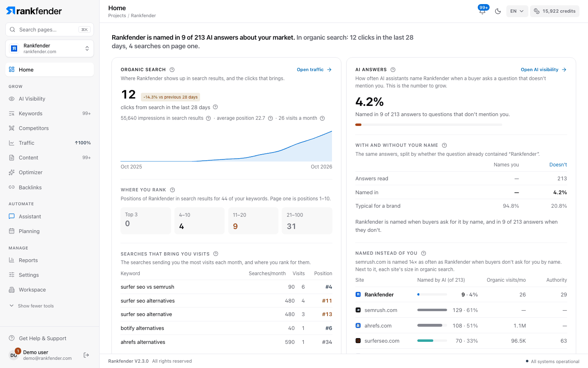Open the Rankfender project switcher
The width and height of the screenshot is (588, 368).
(x=49, y=49)
